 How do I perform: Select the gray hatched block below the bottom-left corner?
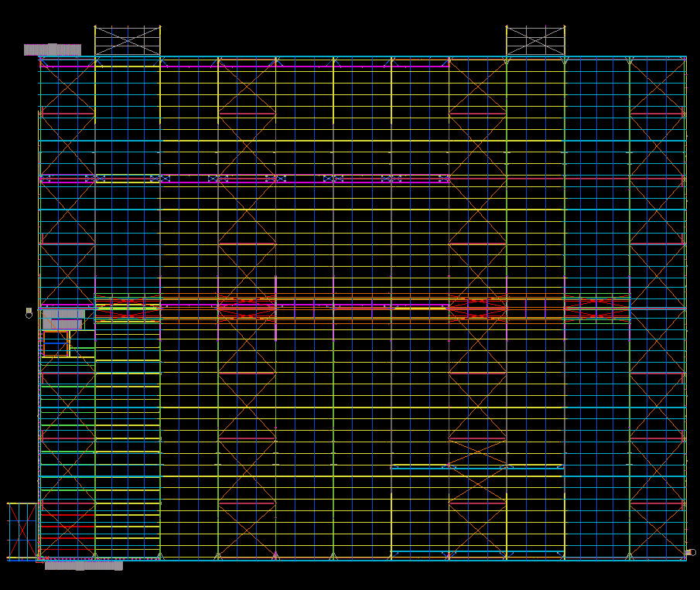(84, 566)
